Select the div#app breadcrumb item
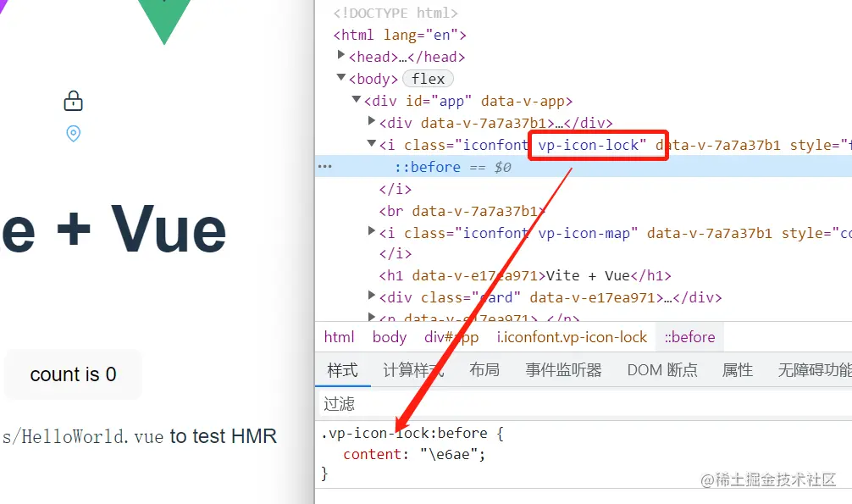 (x=451, y=337)
